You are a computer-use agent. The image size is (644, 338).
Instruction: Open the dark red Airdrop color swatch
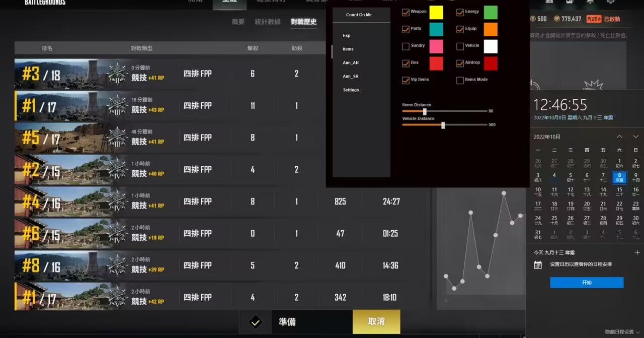click(491, 63)
